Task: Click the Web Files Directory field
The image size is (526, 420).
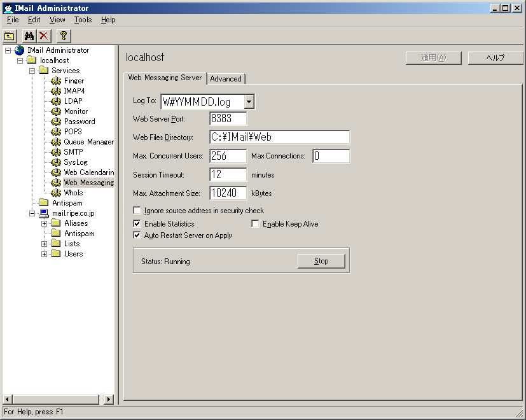Action: pos(279,137)
